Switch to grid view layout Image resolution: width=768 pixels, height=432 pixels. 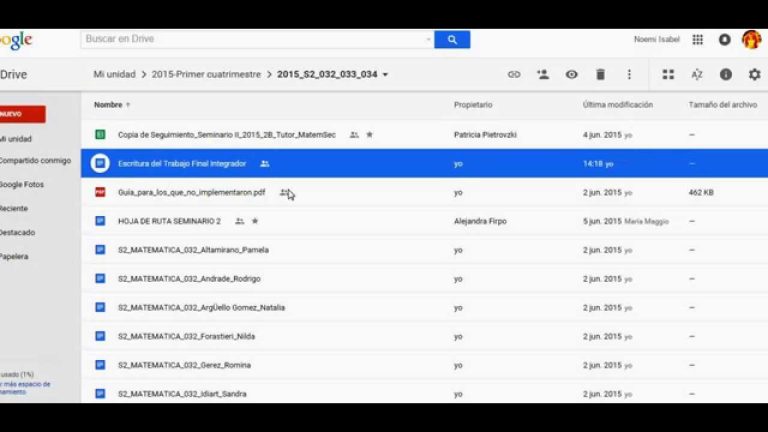coord(668,74)
